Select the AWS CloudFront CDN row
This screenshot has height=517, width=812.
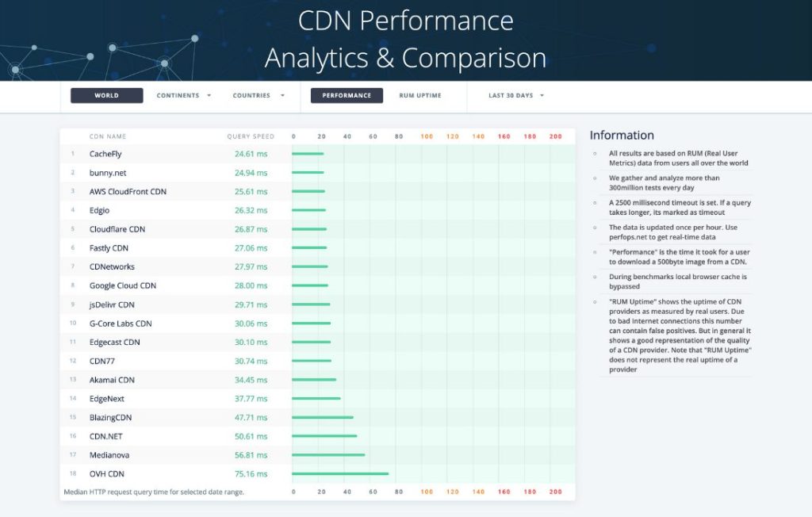coord(317,191)
